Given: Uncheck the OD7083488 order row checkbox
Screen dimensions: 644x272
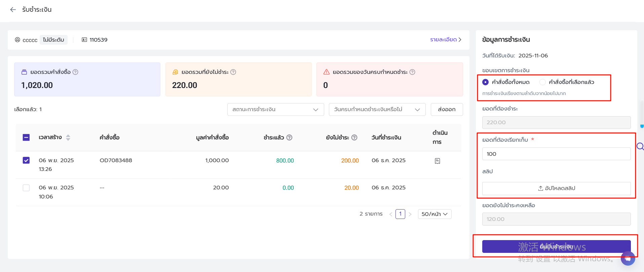Looking at the screenshot, I should point(26,161).
